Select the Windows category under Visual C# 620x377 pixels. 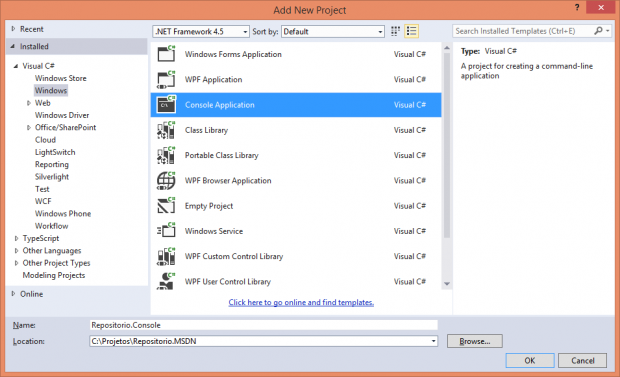tap(51, 91)
